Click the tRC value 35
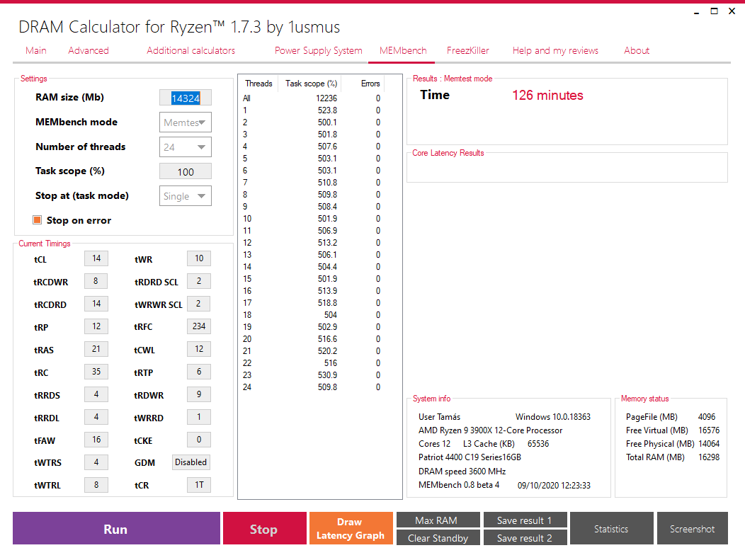Image resolution: width=745 pixels, height=560 pixels. (96, 372)
